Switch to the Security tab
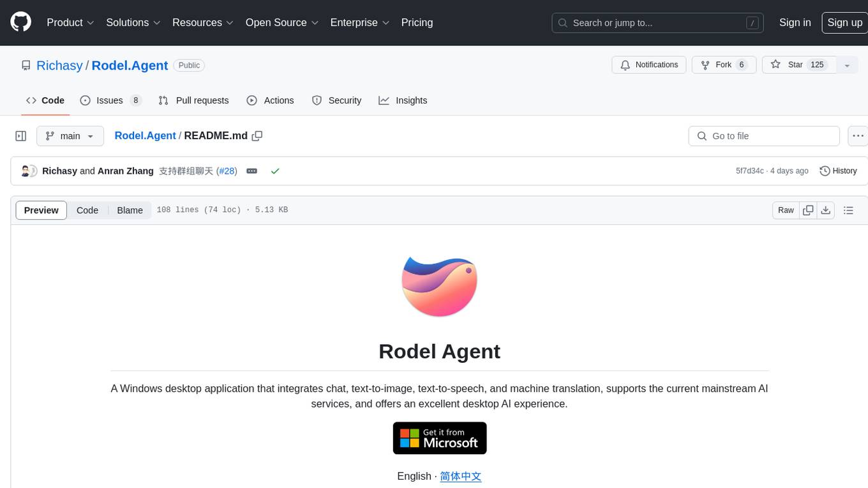The image size is (868, 488). (x=336, y=100)
